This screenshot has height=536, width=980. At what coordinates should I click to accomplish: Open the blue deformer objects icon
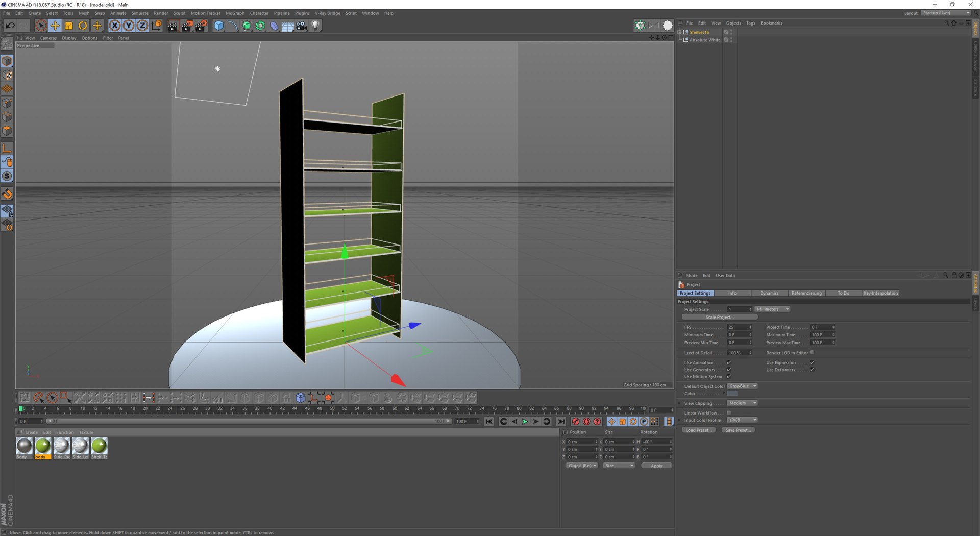(274, 26)
